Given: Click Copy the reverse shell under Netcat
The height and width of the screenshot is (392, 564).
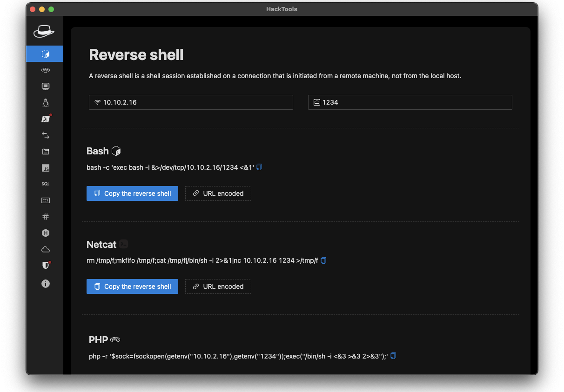Looking at the screenshot, I should (x=132, y=286).
